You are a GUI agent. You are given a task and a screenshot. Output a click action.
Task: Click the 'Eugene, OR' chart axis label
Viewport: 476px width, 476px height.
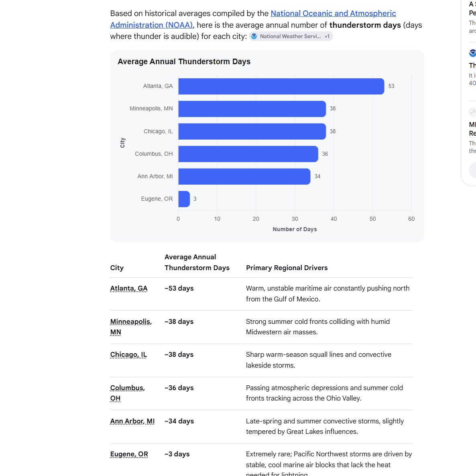point(157,199)
